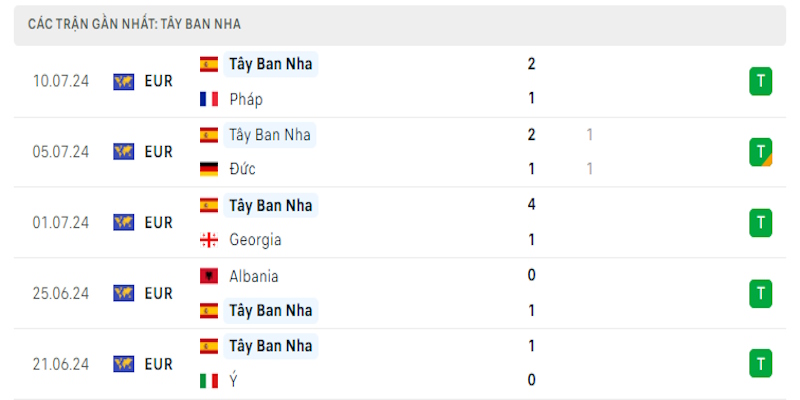The width and height of the screenshot is (800, 400).
Task: Open the Georgia team link
Action: [x=255, y=240]
